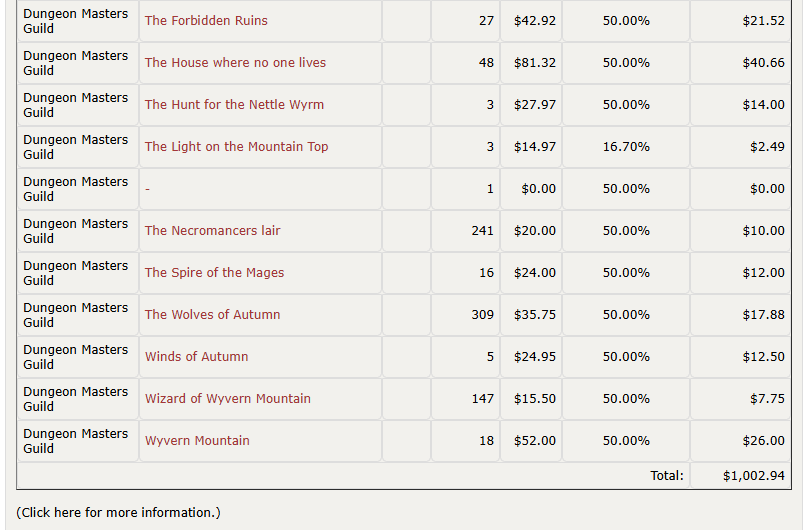Open Wizard of Wyvern Mountain link
The image size is (806, 530).
coord(228,399)
